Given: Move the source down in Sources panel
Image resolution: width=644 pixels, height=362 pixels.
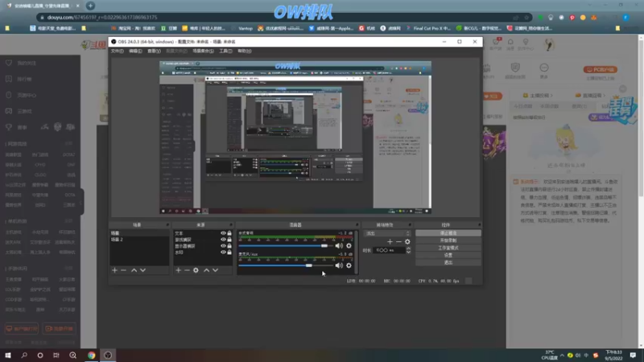Looking at the screenshot, I should 215,270.
